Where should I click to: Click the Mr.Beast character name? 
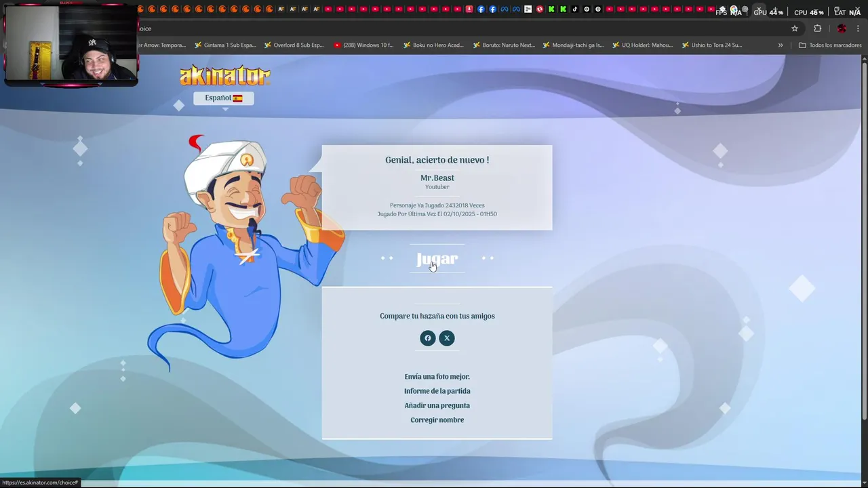tap(437, 178)
